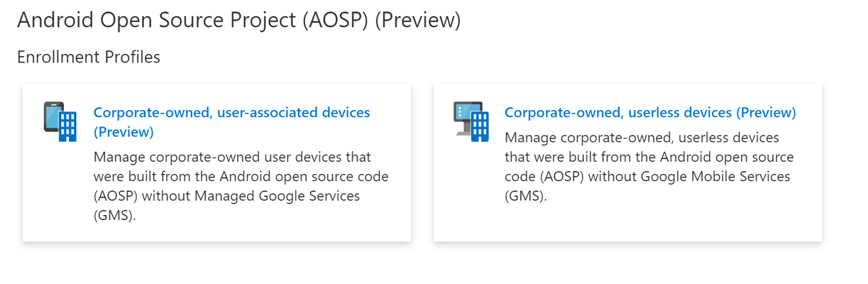Click the phone-and-building icon for user-associated devices
Viewport: 868px width, 284px height.
click(x=60, y=122)
